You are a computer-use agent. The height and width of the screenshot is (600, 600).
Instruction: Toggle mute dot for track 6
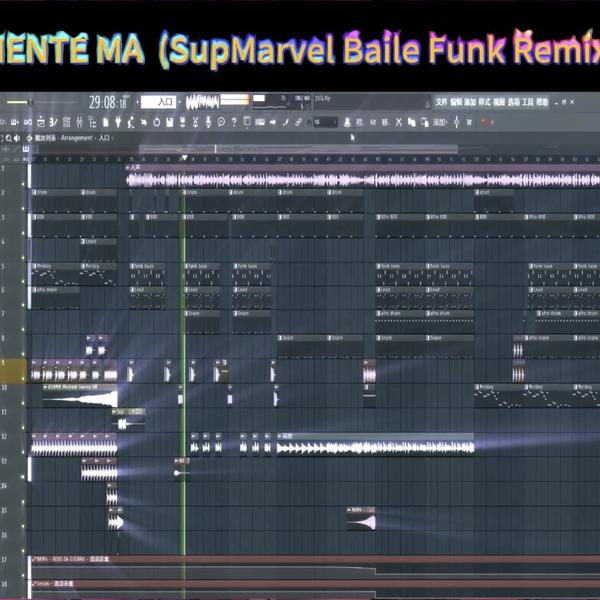pyautogui.click(x=23, y=305)
